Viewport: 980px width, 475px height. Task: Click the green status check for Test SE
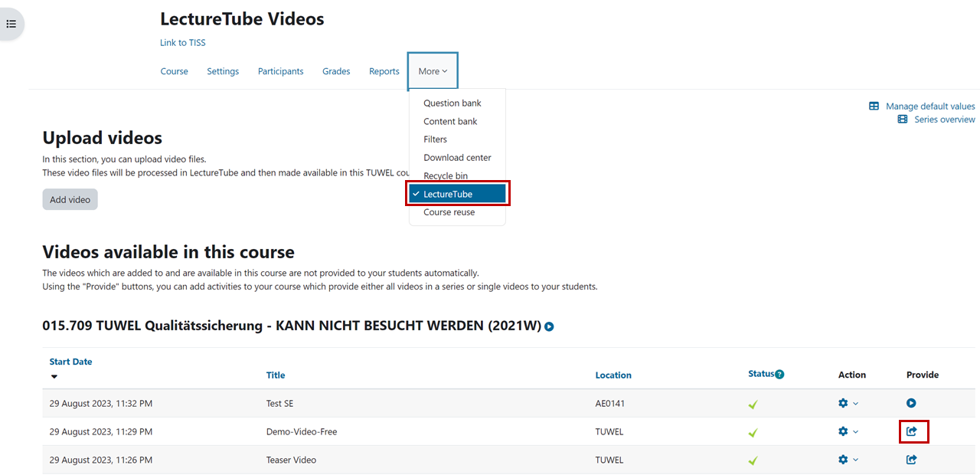click(753, 405)
